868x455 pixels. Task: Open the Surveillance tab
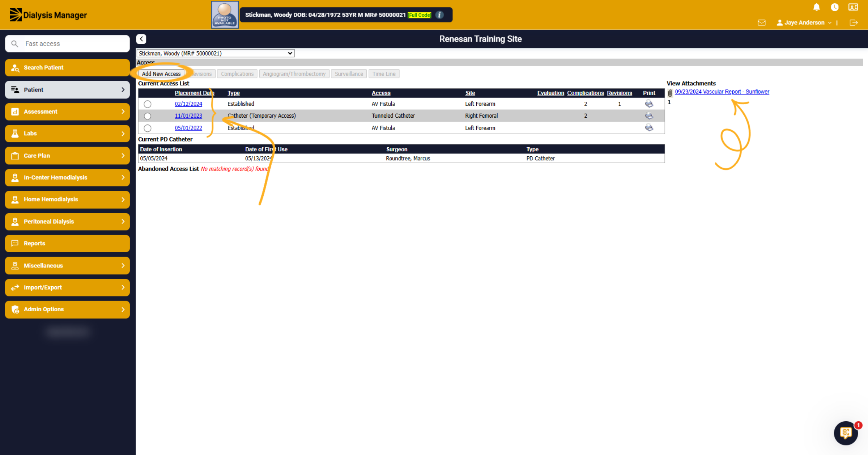click(349, 74)
